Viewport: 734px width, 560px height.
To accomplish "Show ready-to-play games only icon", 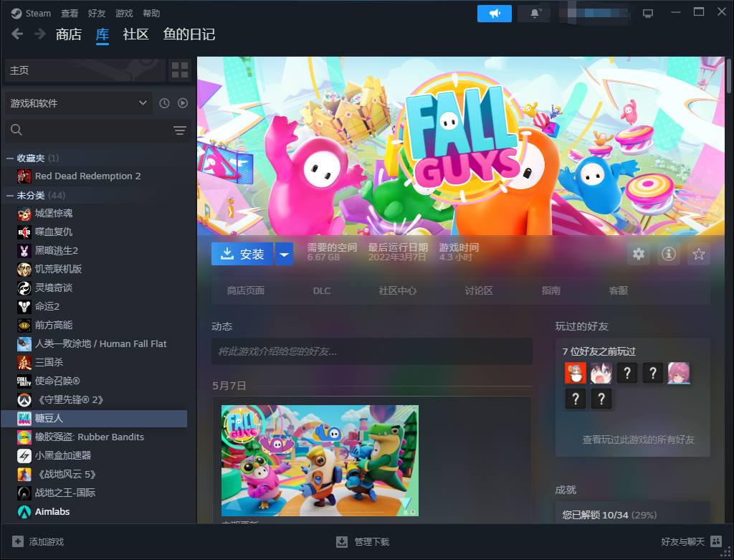I will pos(183,103).
